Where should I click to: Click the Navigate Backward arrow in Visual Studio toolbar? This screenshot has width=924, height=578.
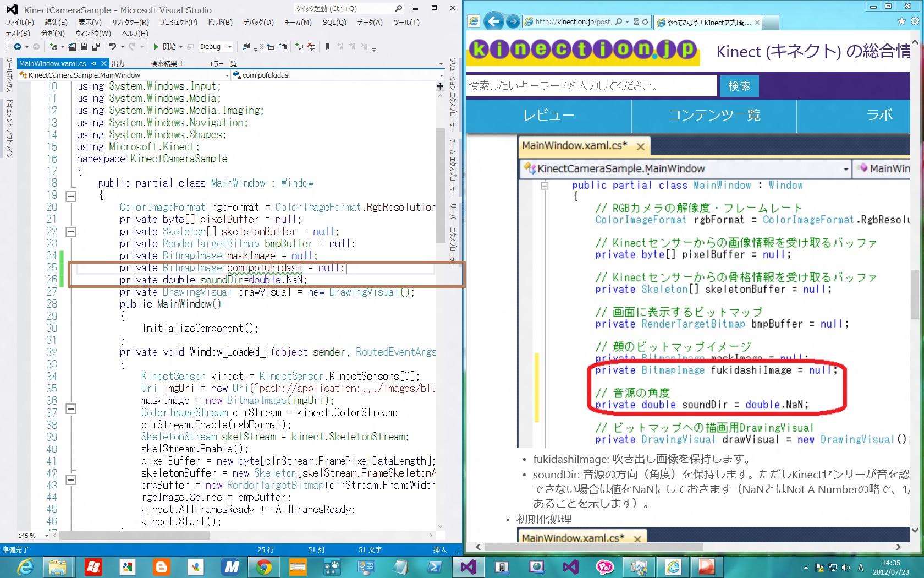coord(18,47)
